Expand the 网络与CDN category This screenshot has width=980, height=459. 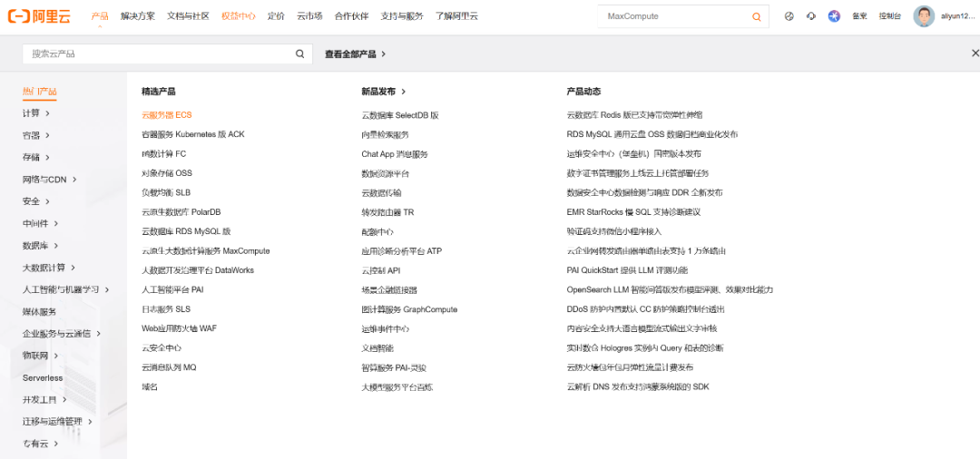(50, 180)
